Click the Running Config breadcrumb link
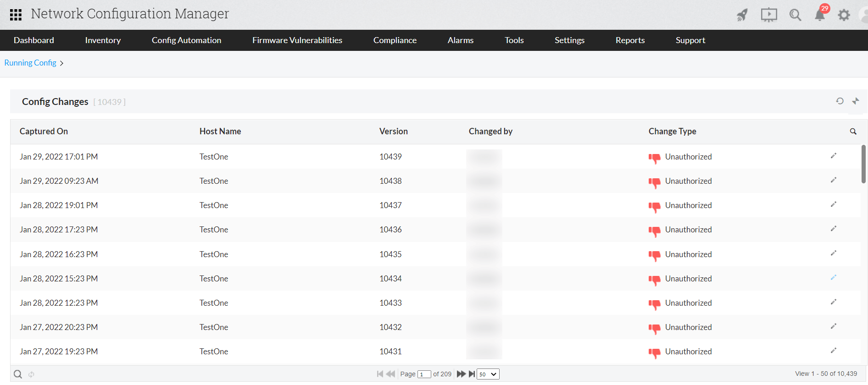The width and height of the screenshot is (868, 385). pyautogui.click(x=30, y=63)
